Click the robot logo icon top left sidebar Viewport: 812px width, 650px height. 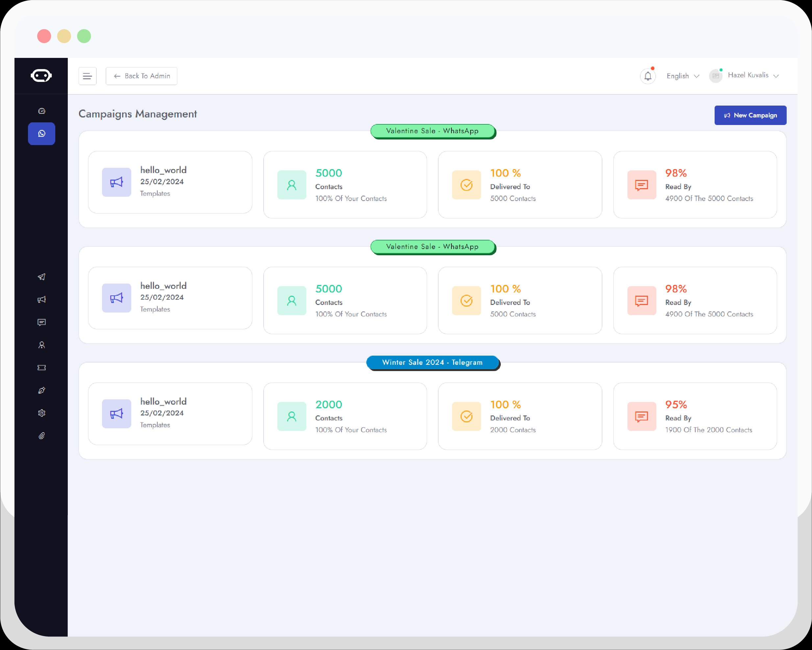41,75
